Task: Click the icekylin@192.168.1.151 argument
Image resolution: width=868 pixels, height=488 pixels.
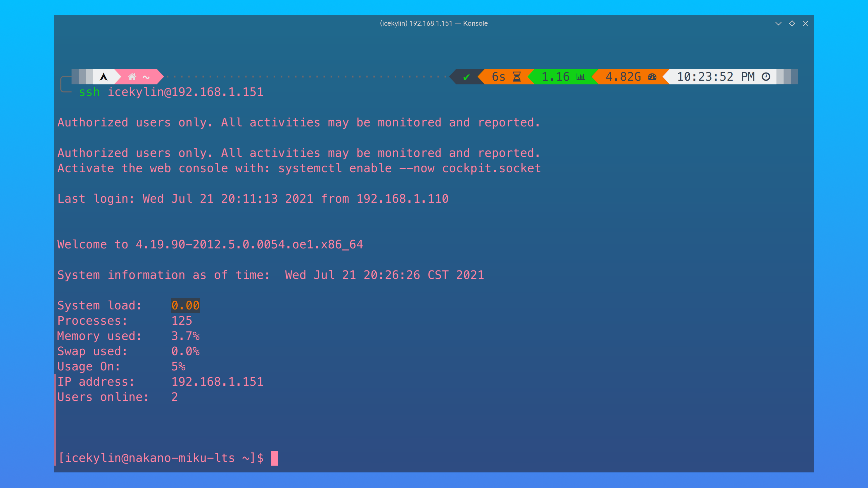Action: [185, 92]
